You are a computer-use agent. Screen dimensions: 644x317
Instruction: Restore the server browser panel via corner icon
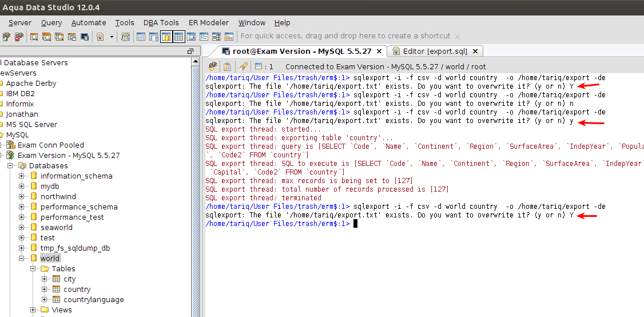point(190,51)
